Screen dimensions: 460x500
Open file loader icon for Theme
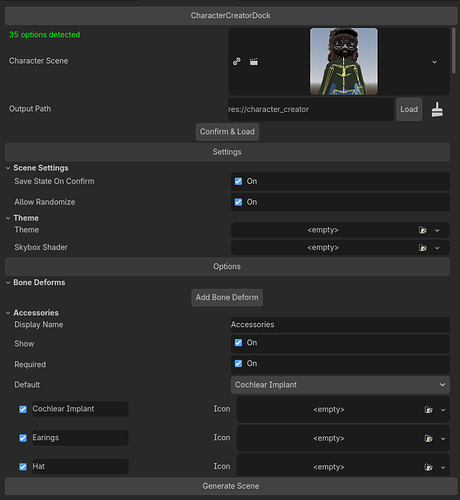click(x=423, y=230)
